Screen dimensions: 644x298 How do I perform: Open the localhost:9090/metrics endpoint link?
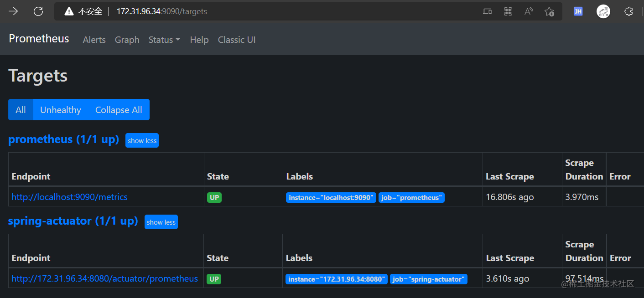click(x=69, y=197)
